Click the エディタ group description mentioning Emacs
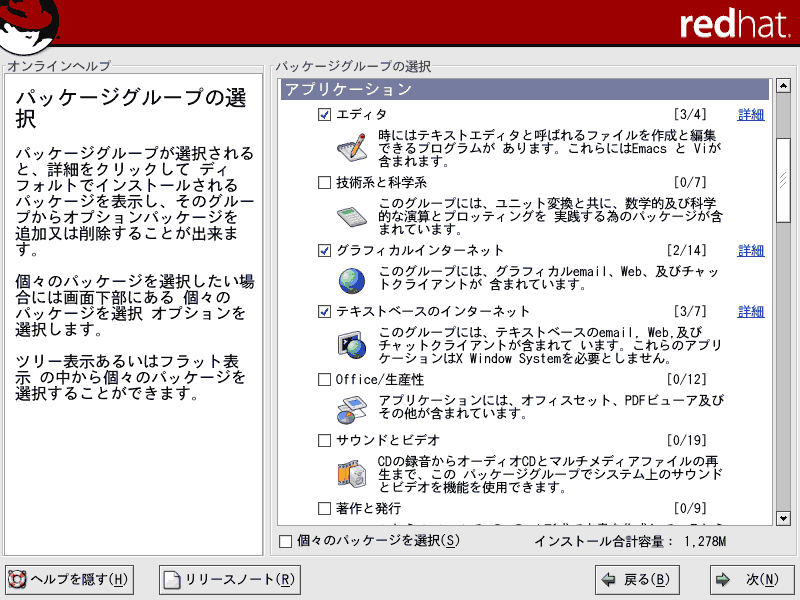The image size is (800, 600). [550, 148]
